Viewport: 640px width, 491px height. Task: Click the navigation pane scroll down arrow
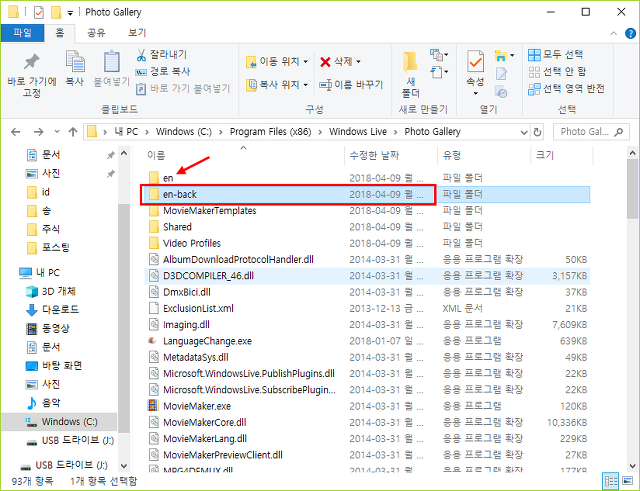pos(124,466)
